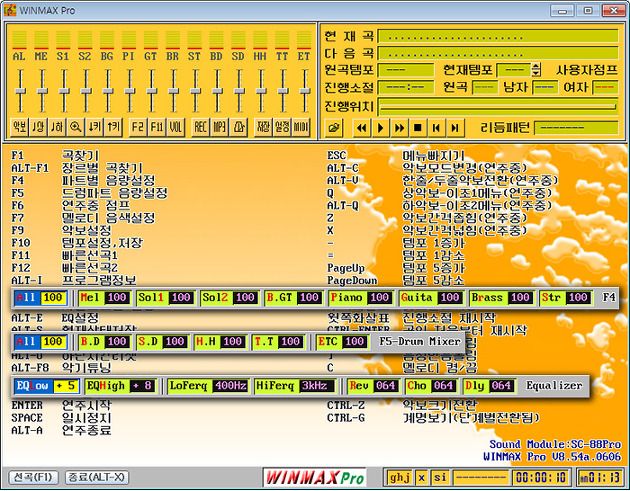Adjust the ME channel volume slider
This screenshot has width=630, height=491.
42,91
